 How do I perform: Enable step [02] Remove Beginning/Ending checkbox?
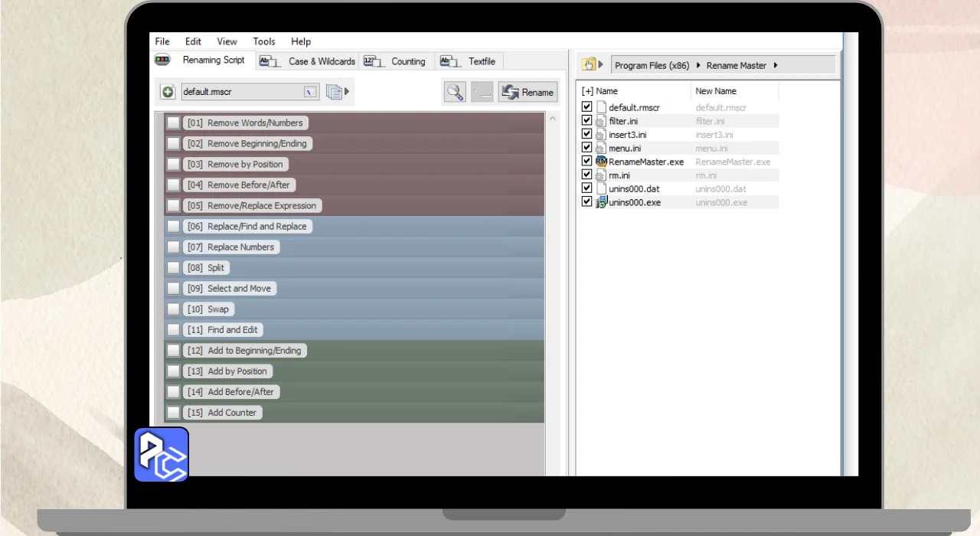pos(174,144)
